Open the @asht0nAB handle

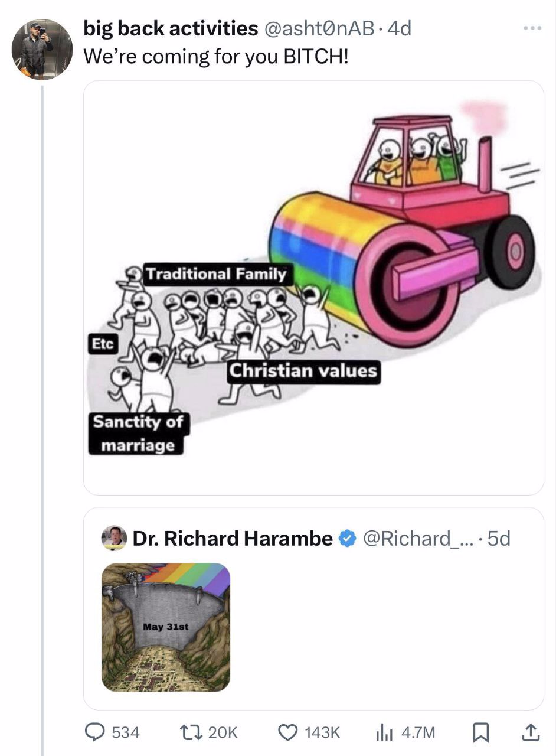tap(319, 28)
